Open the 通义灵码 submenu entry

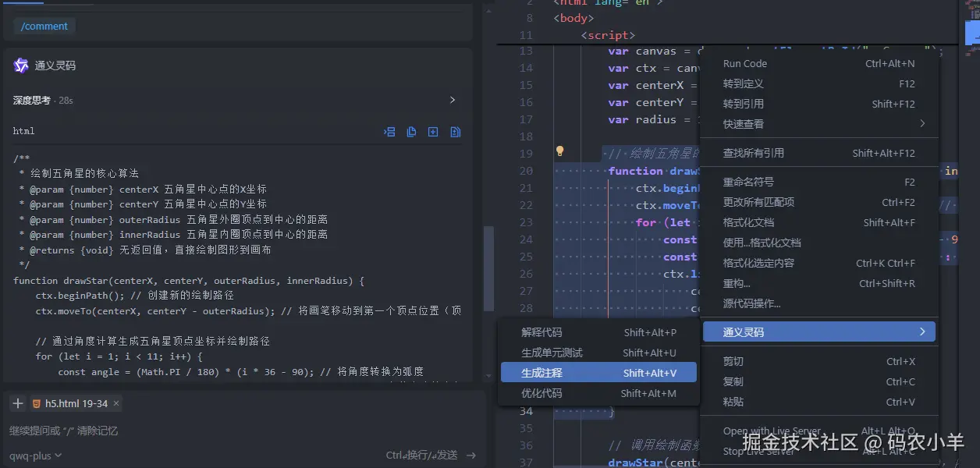pyautogui.click(x=818, y=332)
